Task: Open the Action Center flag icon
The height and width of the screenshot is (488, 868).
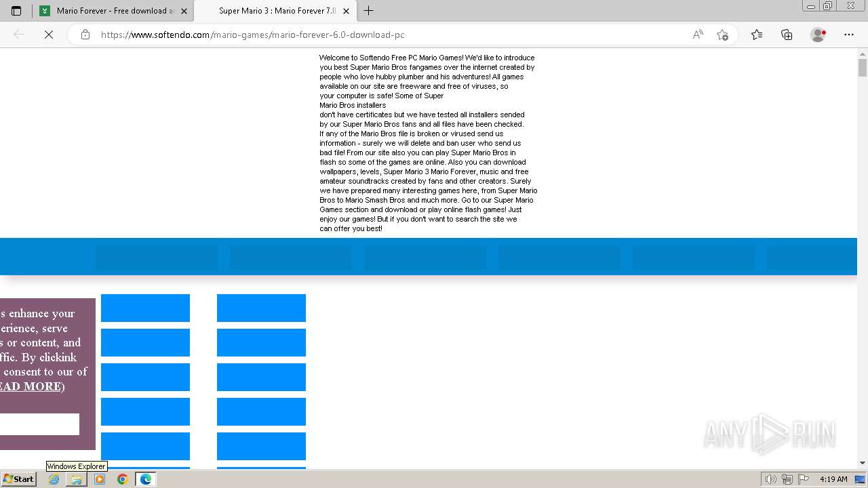Action: coord(804,479)
